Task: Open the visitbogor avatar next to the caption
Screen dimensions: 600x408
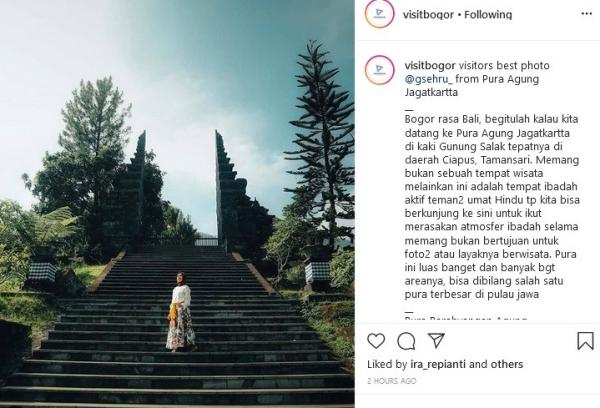Action: [x=379, y=70]
